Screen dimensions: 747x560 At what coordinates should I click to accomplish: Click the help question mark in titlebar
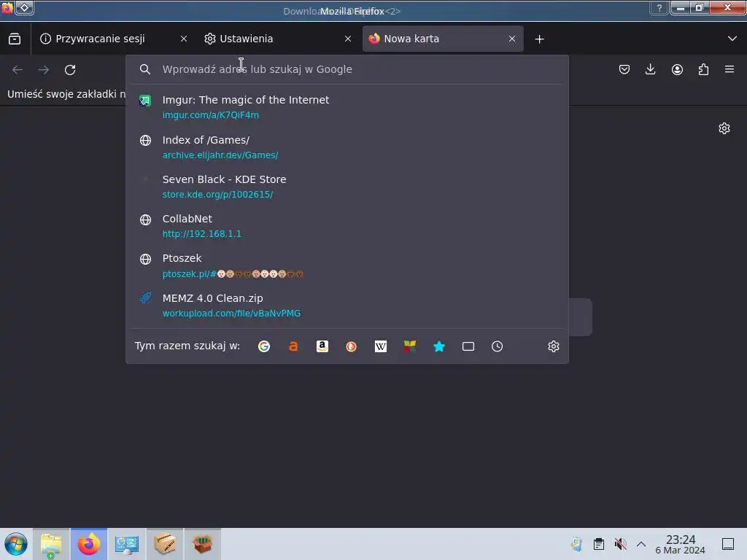tap(659, 7)
